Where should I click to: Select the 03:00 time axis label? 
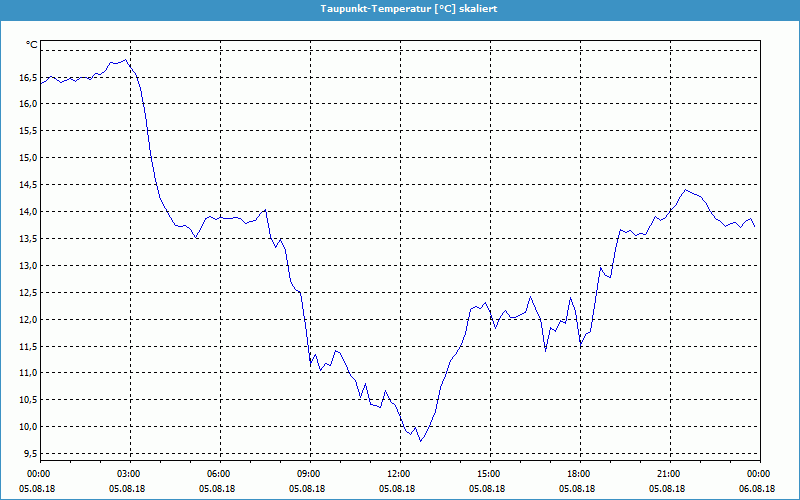(x=129, y=474)
